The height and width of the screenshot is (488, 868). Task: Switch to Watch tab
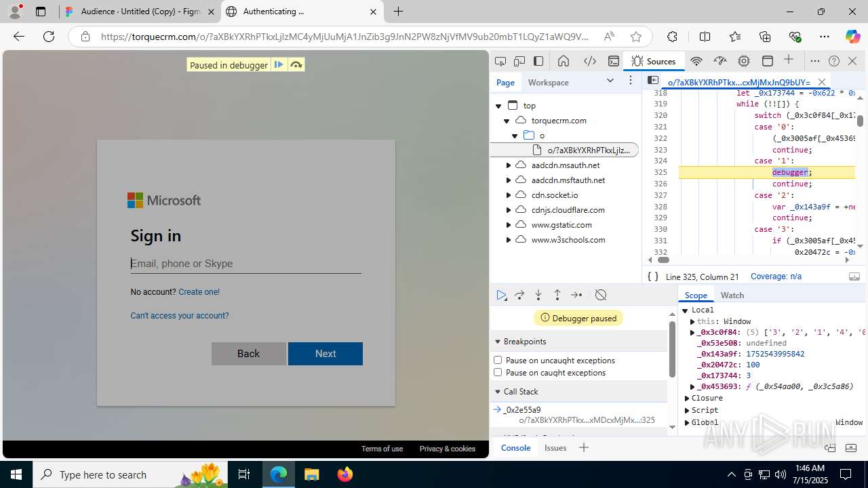(732, 296)
